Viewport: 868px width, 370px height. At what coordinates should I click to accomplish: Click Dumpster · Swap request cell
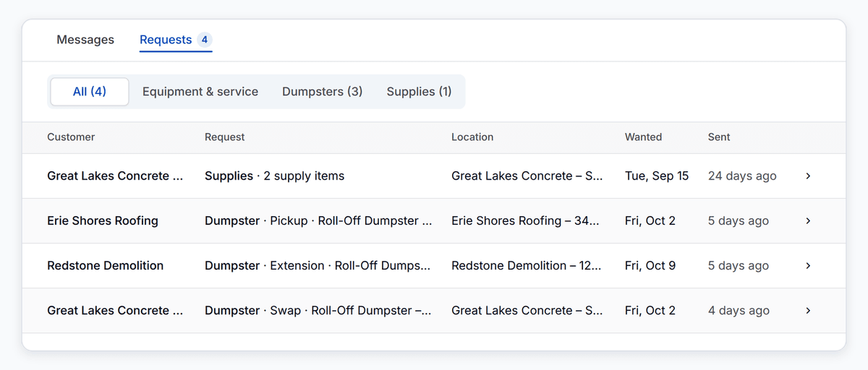318,311
